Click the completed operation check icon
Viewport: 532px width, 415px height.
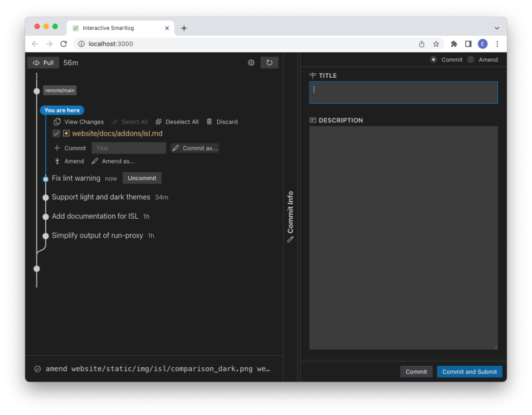coord(38,369)
